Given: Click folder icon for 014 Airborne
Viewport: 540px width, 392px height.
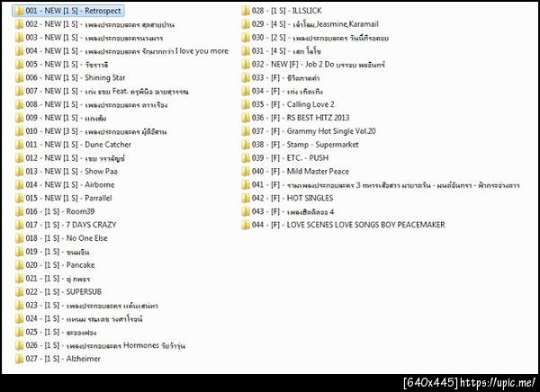Looking at the screenshot, I should [19, 185].
